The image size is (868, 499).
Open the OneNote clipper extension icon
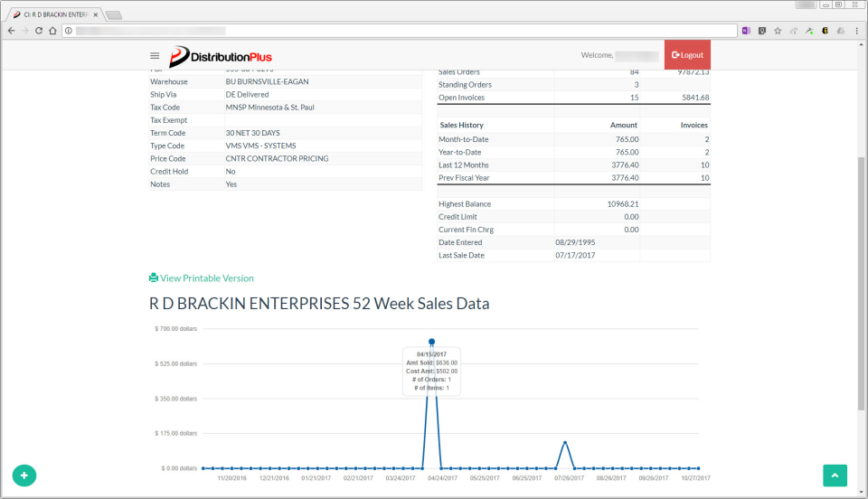[746, 31]
